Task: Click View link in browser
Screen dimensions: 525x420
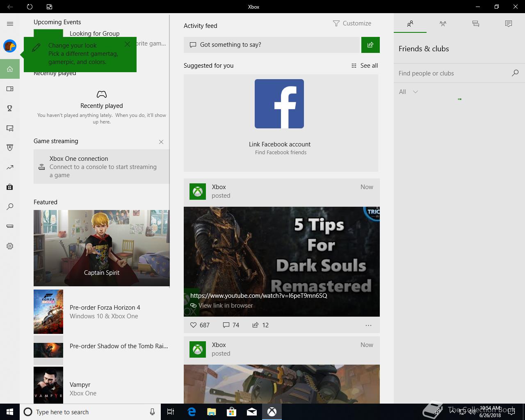Action: click(x=221, y=306)
